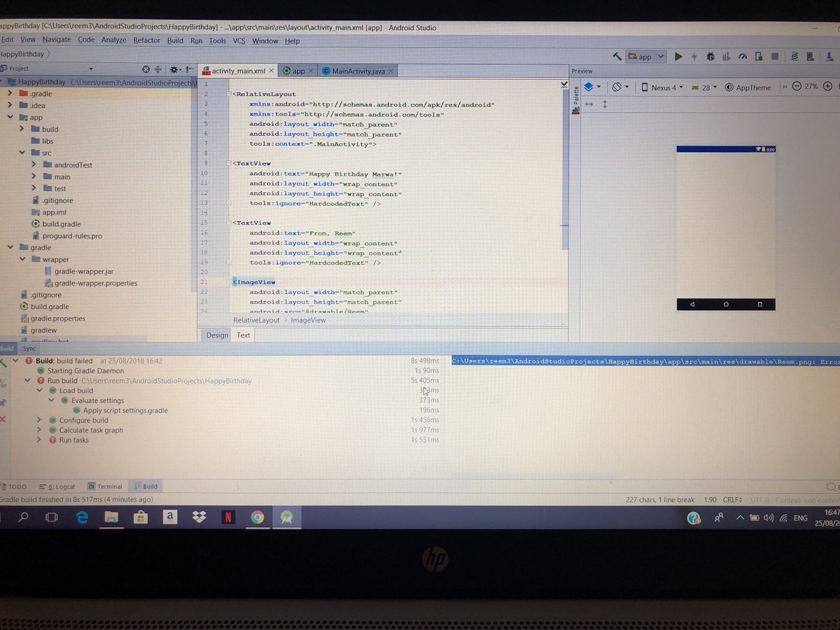This screenshot has height=630, width=840.
Task: Select the Text tab of layout editor
Action: coord(243,335)
